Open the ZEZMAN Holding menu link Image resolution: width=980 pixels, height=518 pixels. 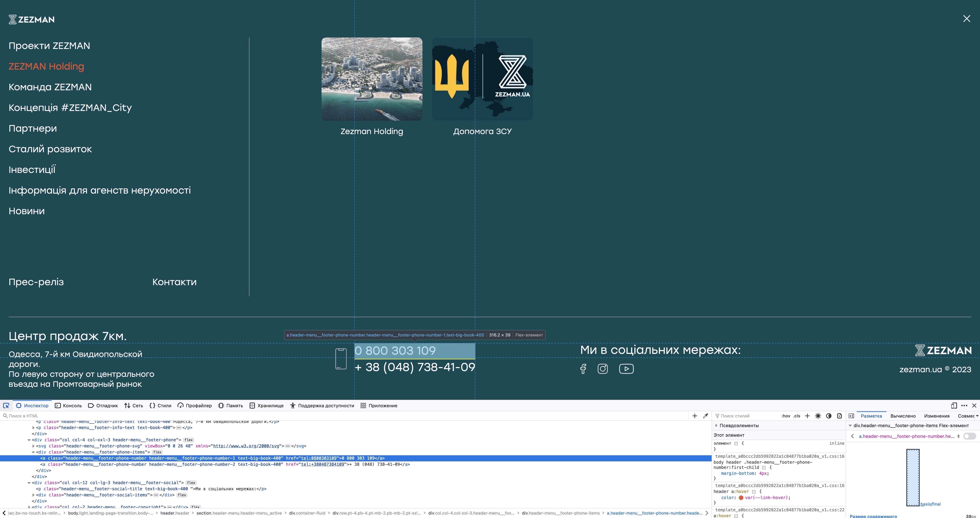click(x=46, y=66)
